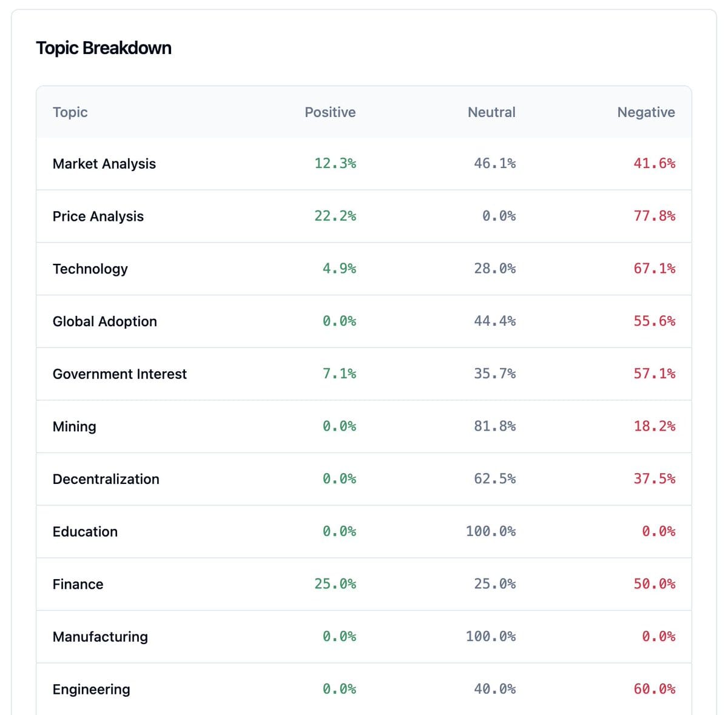Select the Education topic name
728x715 pixels.
tap(86, 532)
